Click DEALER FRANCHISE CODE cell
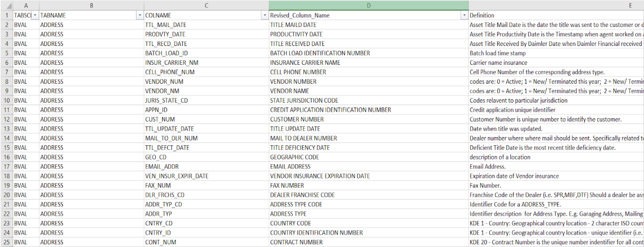The width and height of the screenshot is (644, 247). [369, 195]
